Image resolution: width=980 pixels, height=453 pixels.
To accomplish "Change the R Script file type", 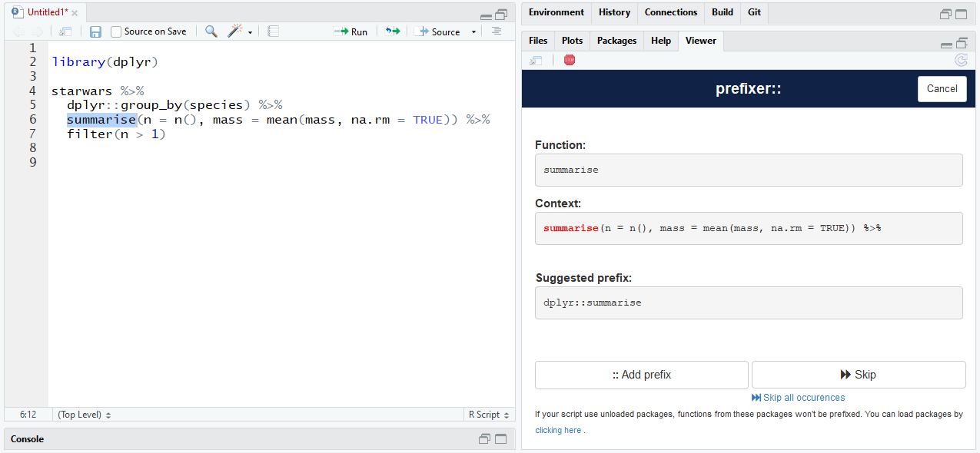I will point(489,415).
